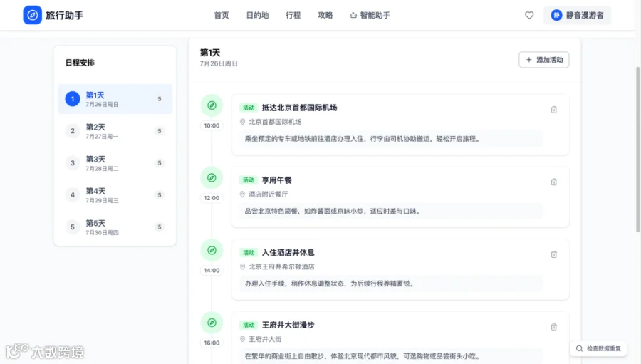Delete the 王府井大街漫步 activity
Screen dimensions: 641x364
[x=553, y=327]
